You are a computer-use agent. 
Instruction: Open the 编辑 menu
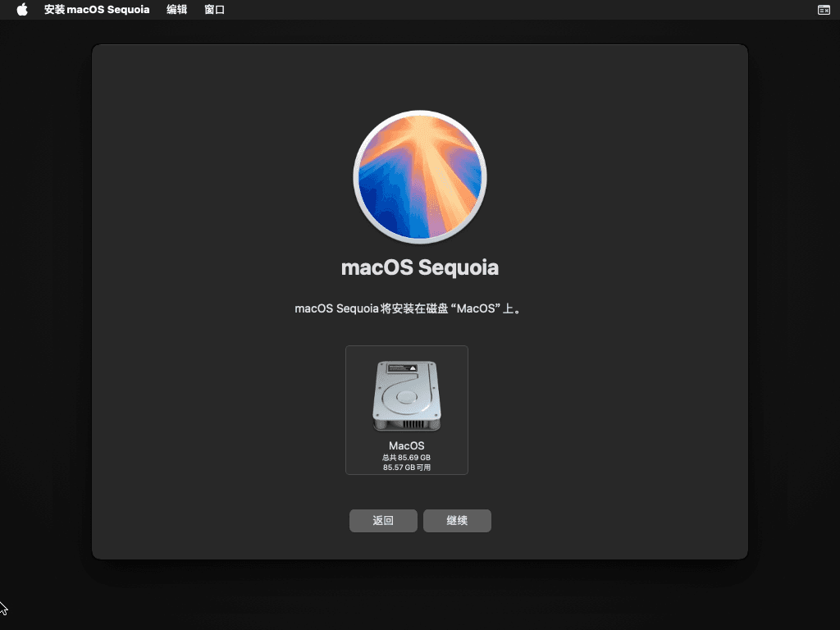point(176,10)
